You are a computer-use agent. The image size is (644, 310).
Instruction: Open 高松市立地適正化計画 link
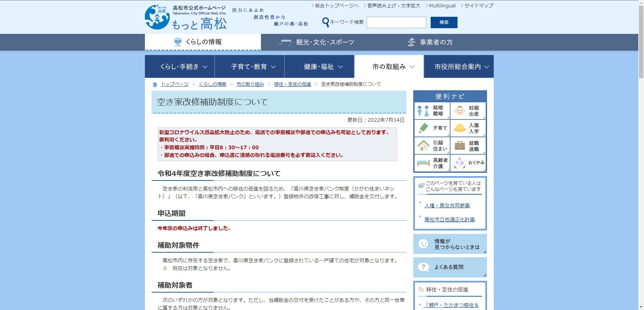[x=449, y=219]
